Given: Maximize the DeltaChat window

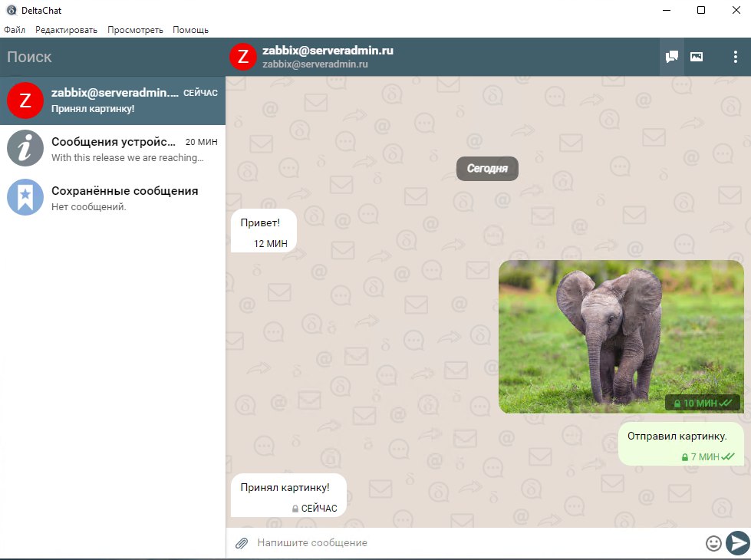Looking at the screenshot, I should tap(701, 10).
